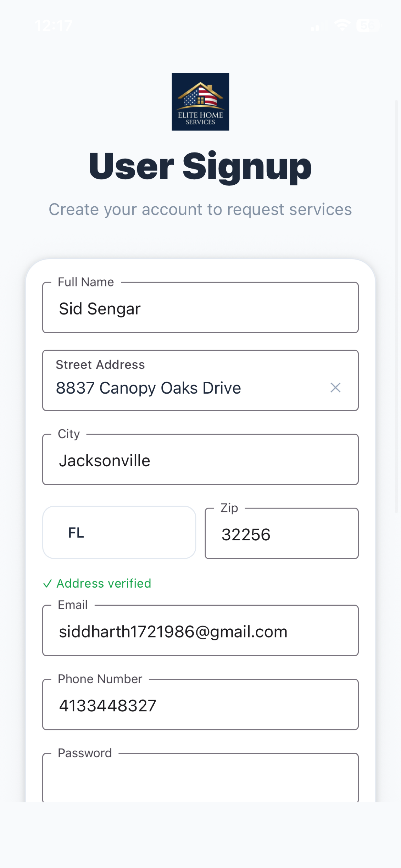This screenshot has height=868, width=401.
Task: Tap the Phone Number field
Action: 200,705
